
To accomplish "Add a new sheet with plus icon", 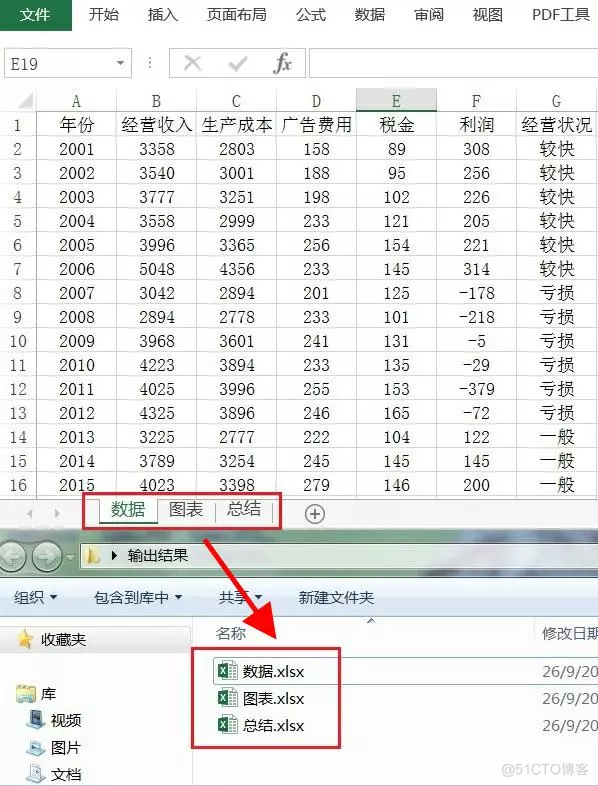I will pos(315,514).
